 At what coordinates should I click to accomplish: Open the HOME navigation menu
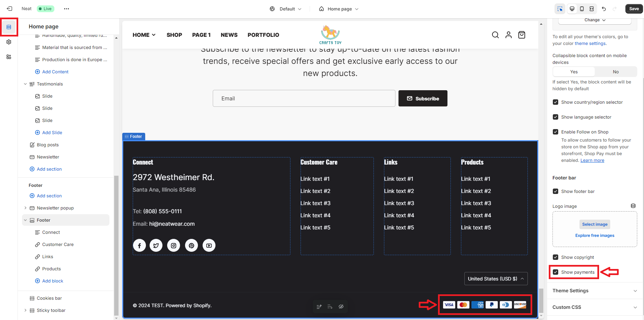point(144,35)
